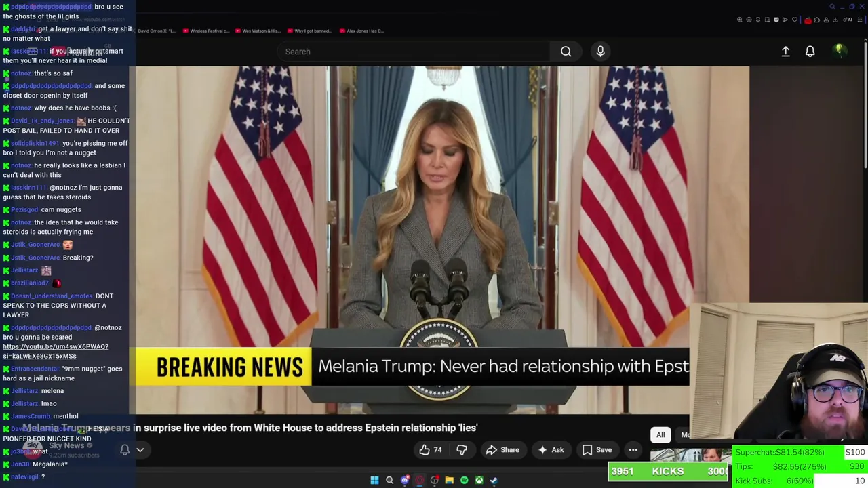This screenshot has width=868, height=488.
Task: Take a snapshot with the selection icon
Action: (x=767, y=20)
